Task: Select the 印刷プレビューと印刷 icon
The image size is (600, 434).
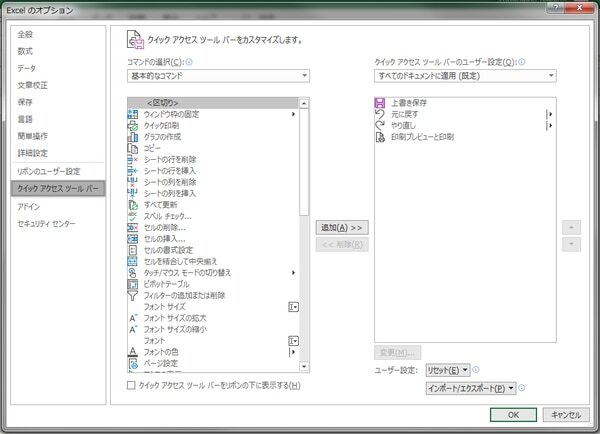Action: coord(380,136)
